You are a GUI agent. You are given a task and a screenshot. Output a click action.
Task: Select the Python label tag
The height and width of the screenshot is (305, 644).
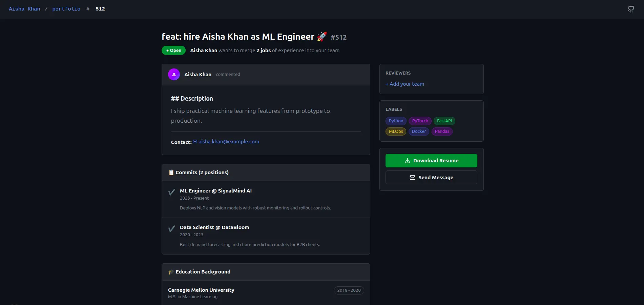[x=396, y=121]
